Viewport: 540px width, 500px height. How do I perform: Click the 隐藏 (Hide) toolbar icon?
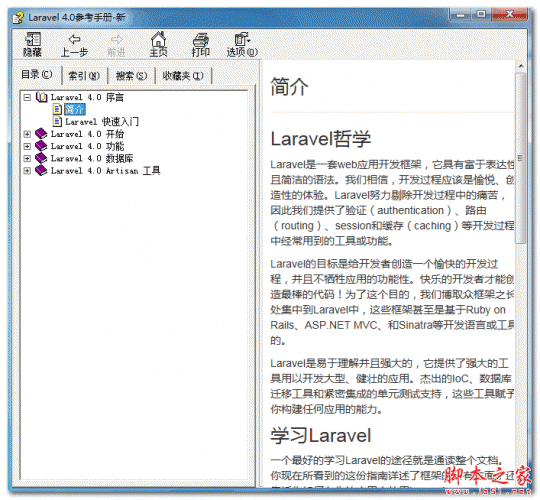[x=33, y=39]
